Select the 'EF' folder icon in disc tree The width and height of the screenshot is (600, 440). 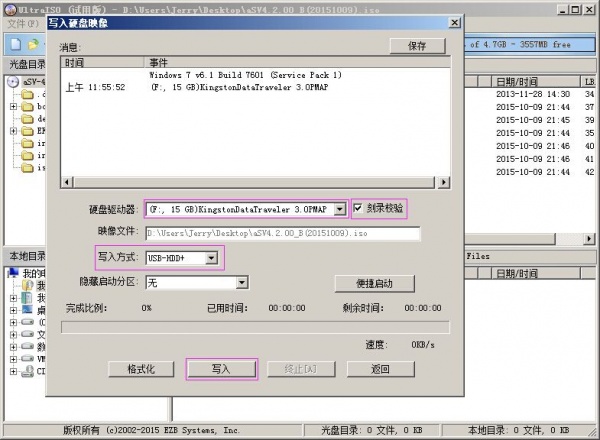pos(28,131)
